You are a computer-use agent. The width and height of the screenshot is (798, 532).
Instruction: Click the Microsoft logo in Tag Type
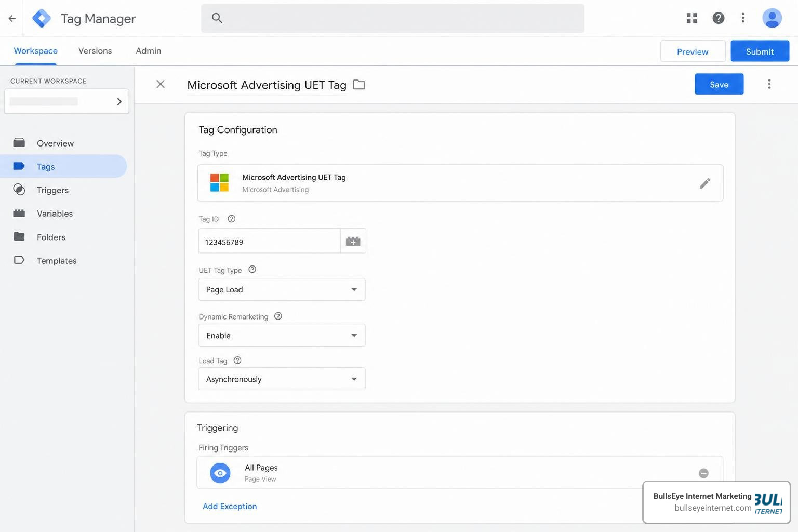click(219, 183)
